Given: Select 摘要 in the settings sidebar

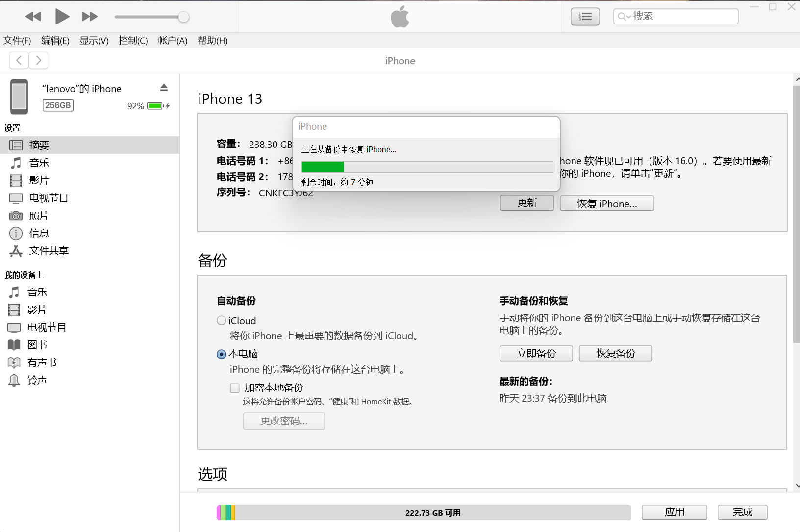Looking at the screenshot, I should (90, 145).
